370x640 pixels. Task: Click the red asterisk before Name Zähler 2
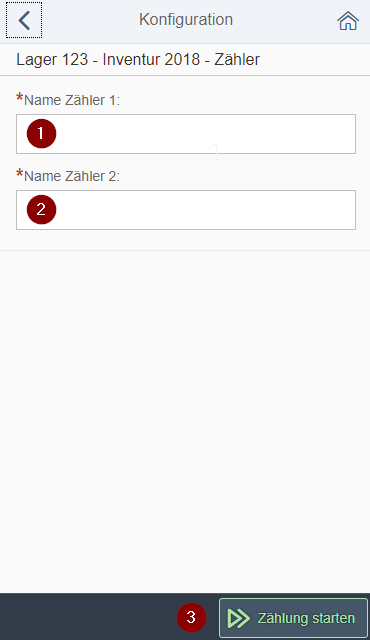click(x=20, y=174)
